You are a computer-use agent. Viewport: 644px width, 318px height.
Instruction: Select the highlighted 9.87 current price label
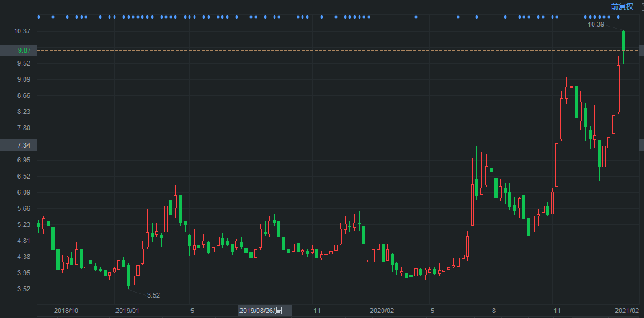(19, 50)
